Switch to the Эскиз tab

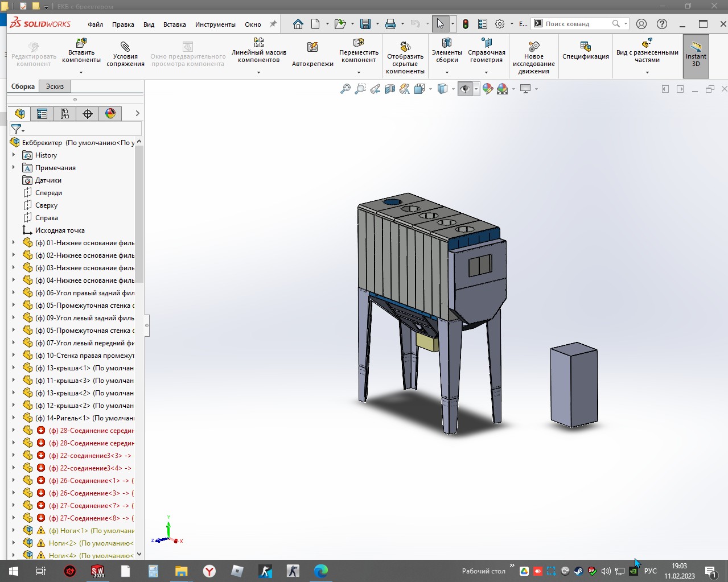click(55, 86)
